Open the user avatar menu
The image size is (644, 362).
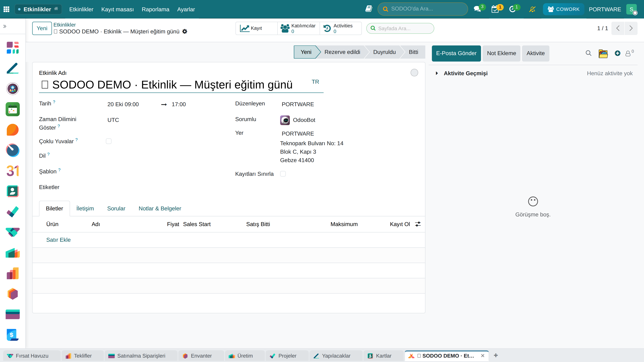tap(632, 9)
